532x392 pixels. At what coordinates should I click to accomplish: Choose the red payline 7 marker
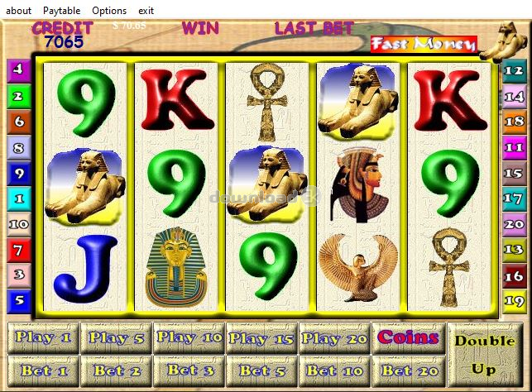pyautogui.click(x=19, y=251)
